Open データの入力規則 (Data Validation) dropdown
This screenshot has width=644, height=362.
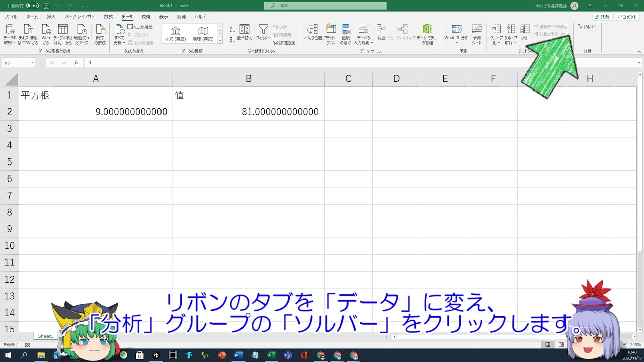363,34
